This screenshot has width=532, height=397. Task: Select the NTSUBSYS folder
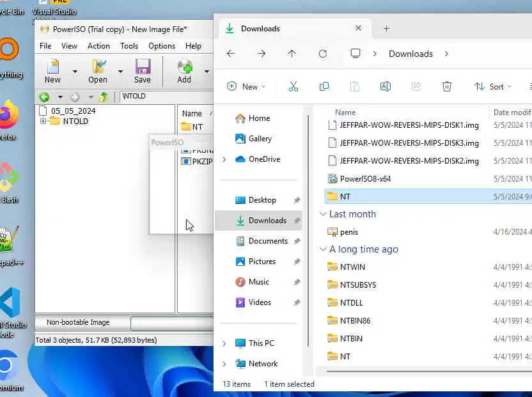[x=358, y=285]
